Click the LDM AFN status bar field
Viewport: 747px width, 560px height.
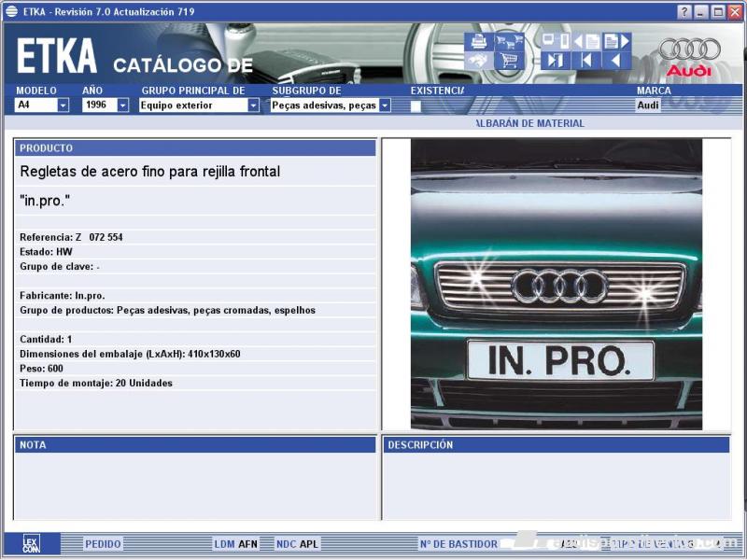click(236, 544)
